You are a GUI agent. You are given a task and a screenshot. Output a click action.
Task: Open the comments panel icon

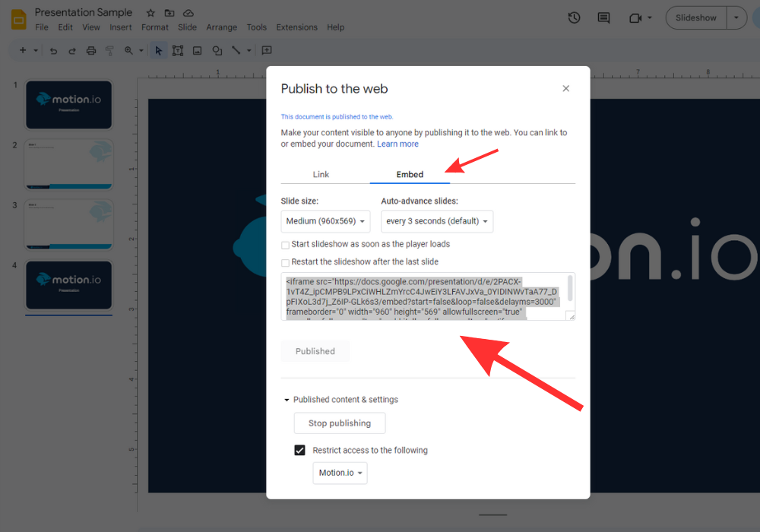pos(603,17)
